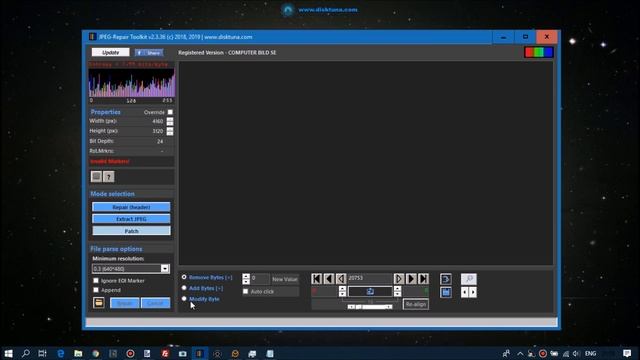
Task: Select the Remove Bytes radio option
Action: coord(184,277)
